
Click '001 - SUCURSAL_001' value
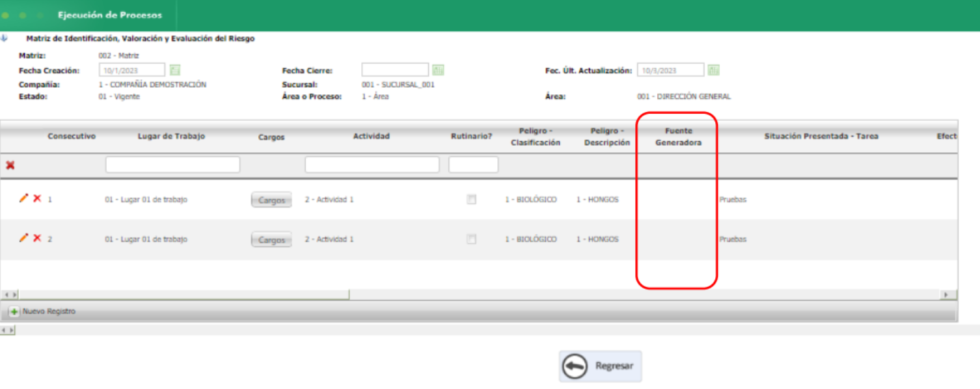tap(398, 85)
